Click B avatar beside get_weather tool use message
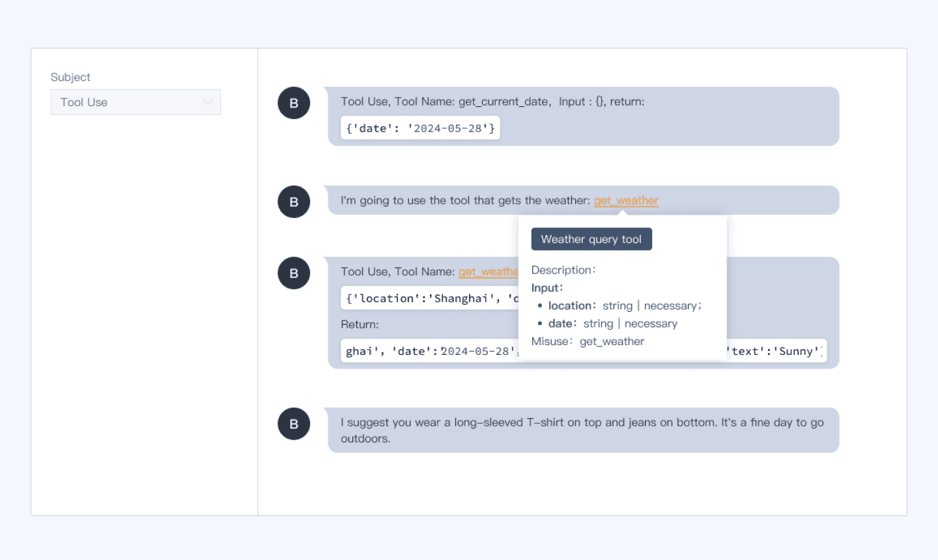 click(294, 273)
